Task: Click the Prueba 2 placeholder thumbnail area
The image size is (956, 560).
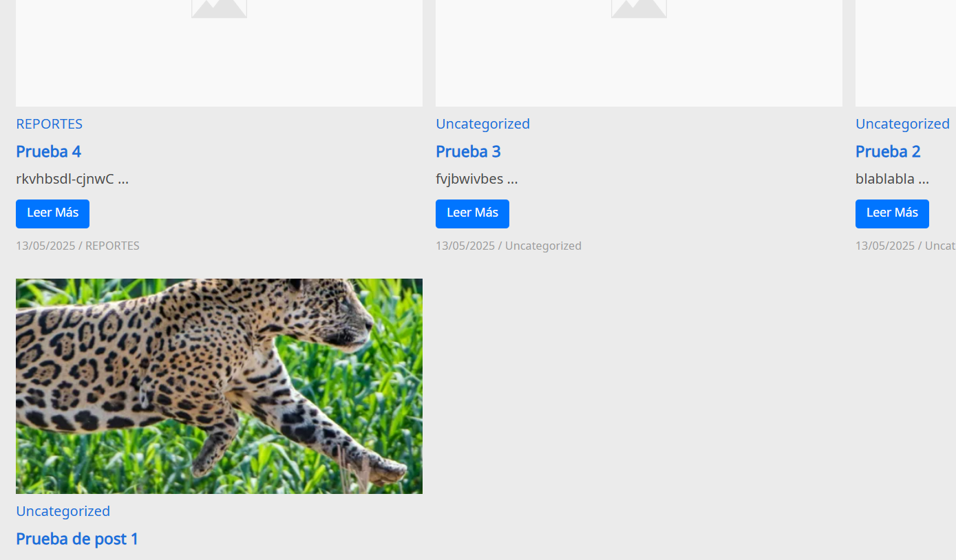Action: (x=906, y=53)
